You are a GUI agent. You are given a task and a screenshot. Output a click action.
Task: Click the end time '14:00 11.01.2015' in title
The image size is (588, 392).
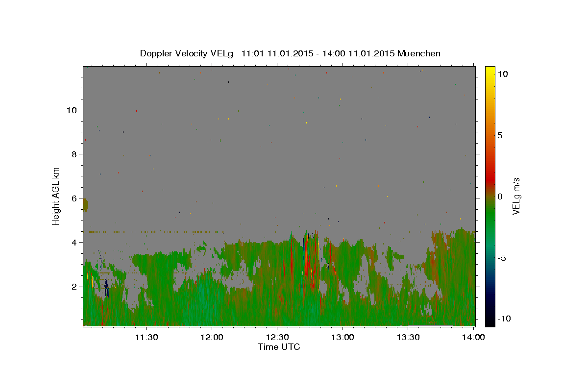click(358, 53)
